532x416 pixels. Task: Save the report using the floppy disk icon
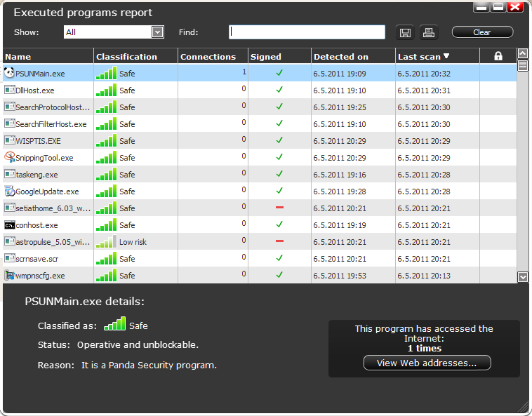point(405,32)
